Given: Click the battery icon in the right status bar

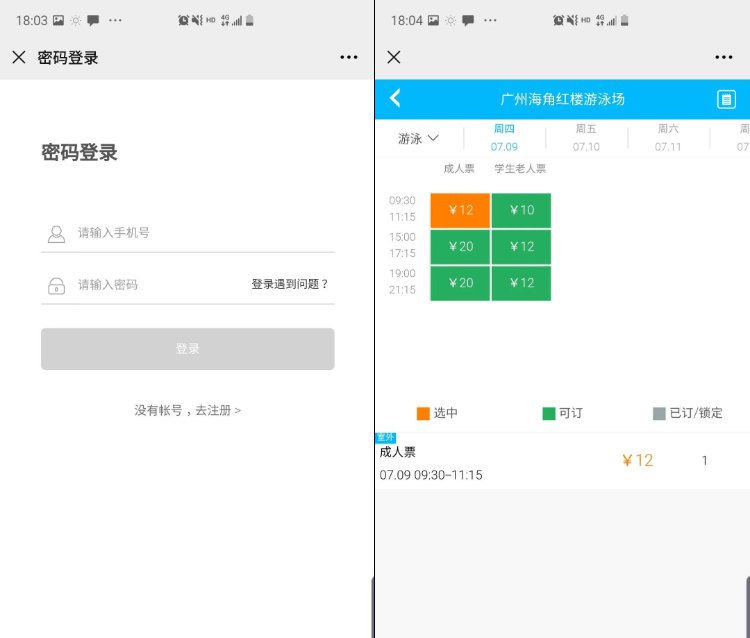Looking at the screenshot, I should [x=624, y=20].
